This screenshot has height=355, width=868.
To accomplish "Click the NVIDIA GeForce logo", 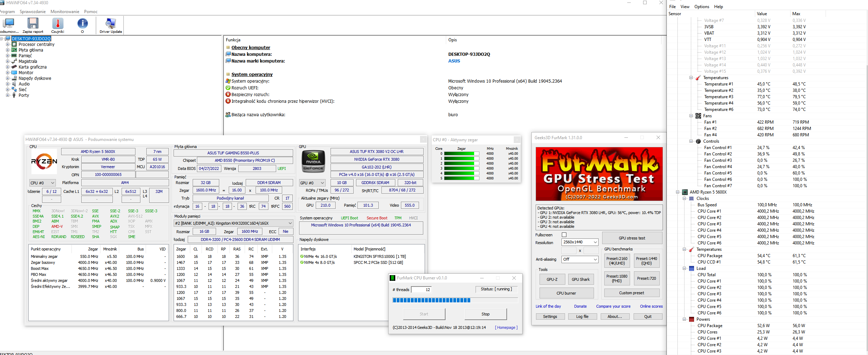I will point(313,161).
